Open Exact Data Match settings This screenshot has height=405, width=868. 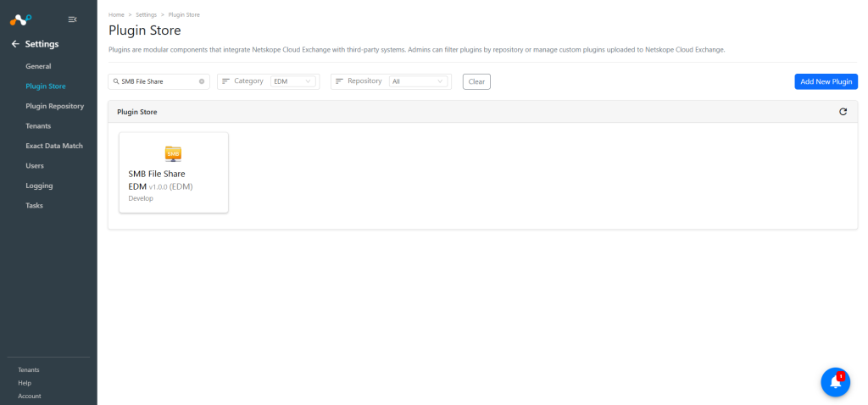click(x=54, y=146)
